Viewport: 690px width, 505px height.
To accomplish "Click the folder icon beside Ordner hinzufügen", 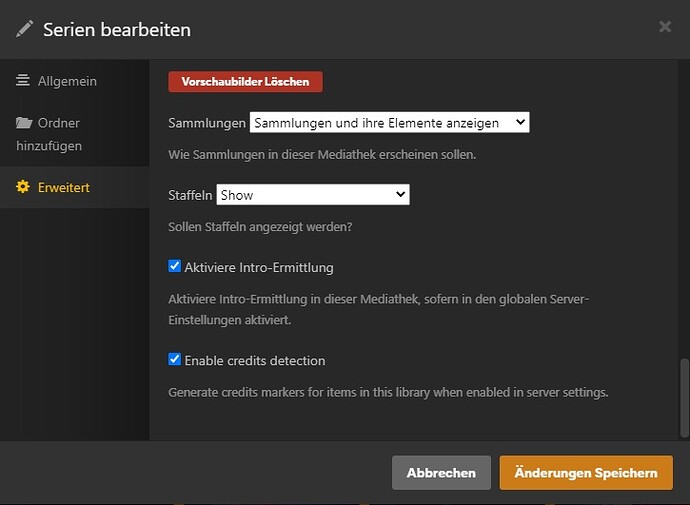I will click(24, 123).
